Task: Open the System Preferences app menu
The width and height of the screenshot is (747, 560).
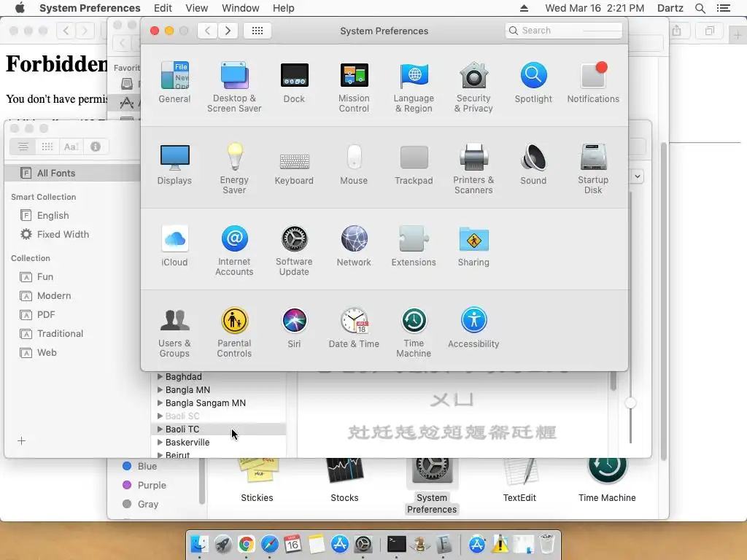Action: tap(90, 8)
